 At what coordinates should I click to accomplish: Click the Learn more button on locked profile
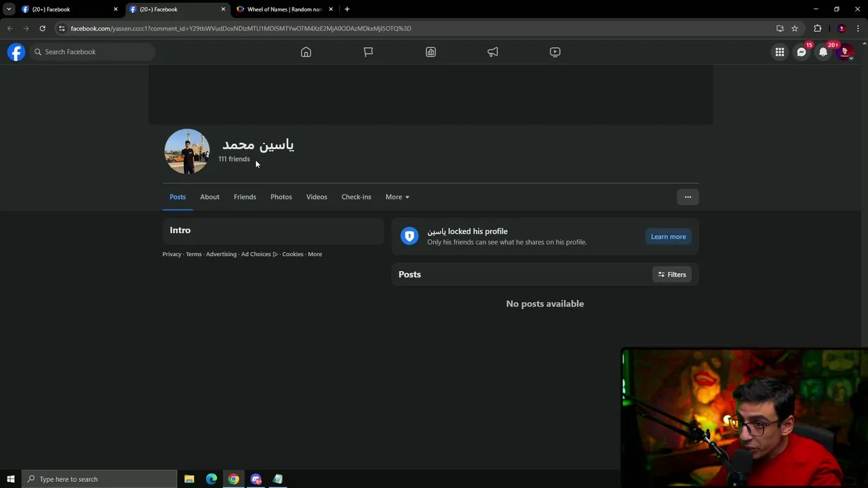668,237
